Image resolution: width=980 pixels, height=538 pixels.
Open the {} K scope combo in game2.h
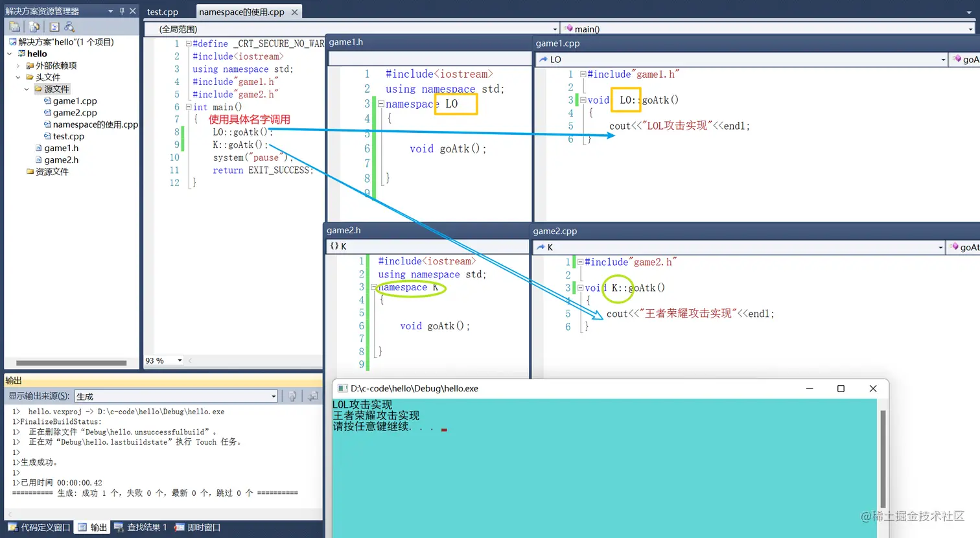click(428, 246)
